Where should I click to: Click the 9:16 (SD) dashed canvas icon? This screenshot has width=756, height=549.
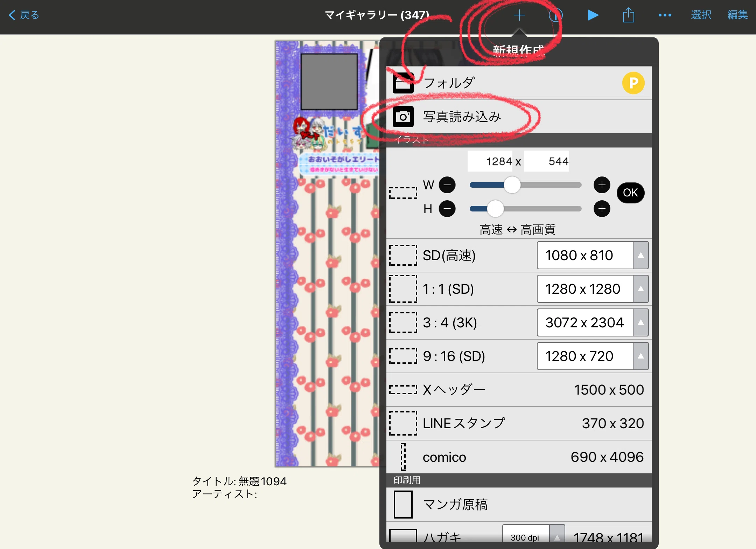pos(403,356)
